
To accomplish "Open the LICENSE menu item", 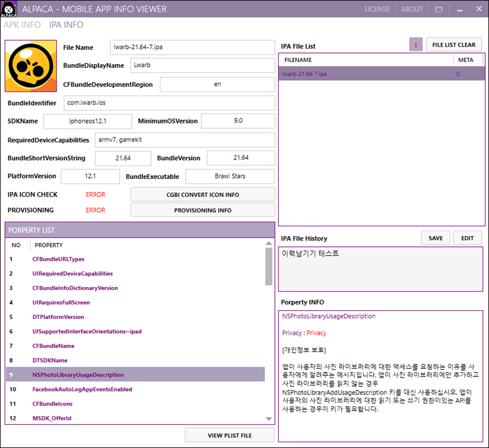I will pos(377,9).
